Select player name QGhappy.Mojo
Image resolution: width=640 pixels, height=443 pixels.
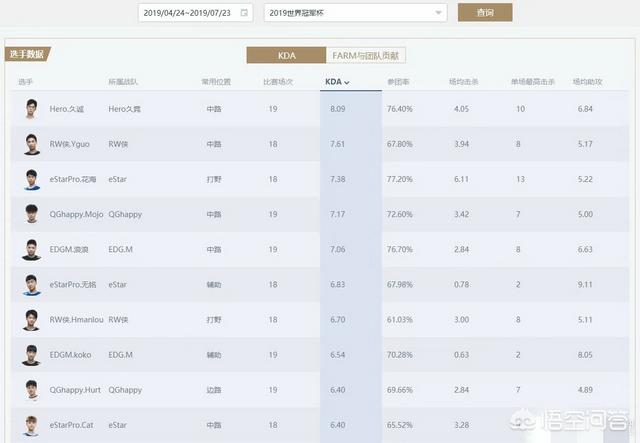click(76, 214)
